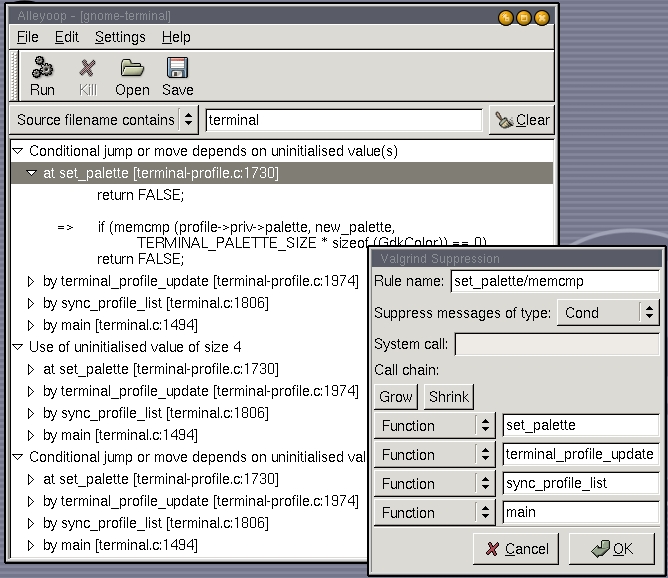Screen dimensions: 668x578
Task: Click the Save floppy disk icon
Action: click(178, 77)
